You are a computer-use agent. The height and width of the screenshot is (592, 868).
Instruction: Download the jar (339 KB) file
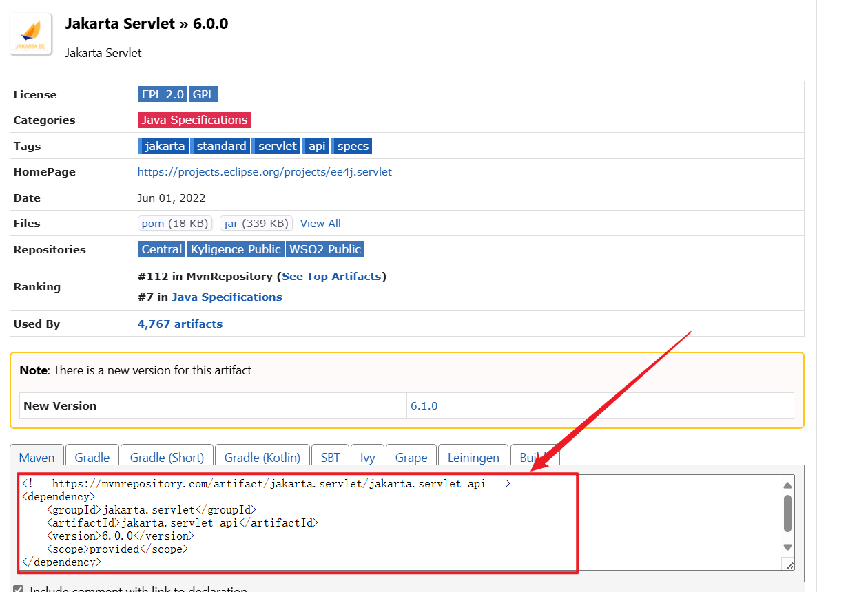pyautogui.click(x=256, y=223)
